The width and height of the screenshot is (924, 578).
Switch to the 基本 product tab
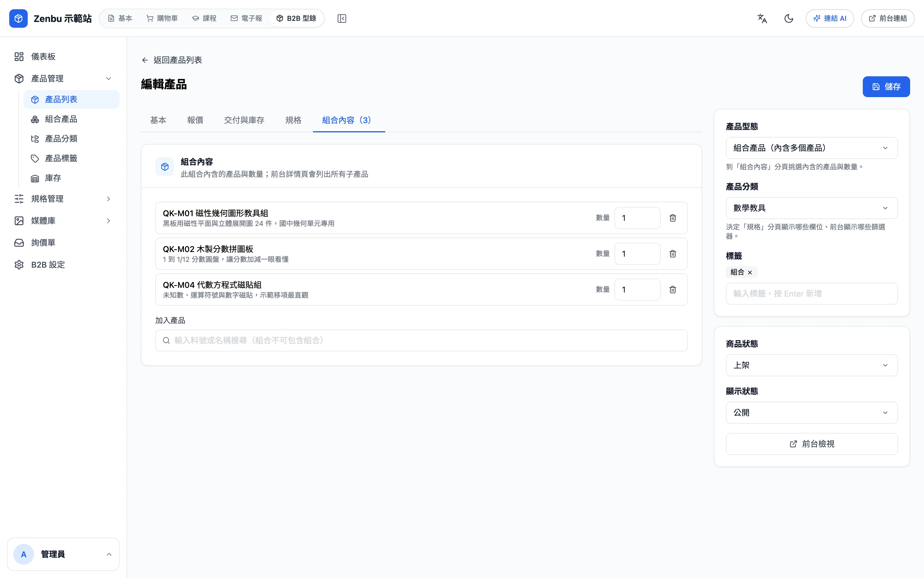point(158,120)
